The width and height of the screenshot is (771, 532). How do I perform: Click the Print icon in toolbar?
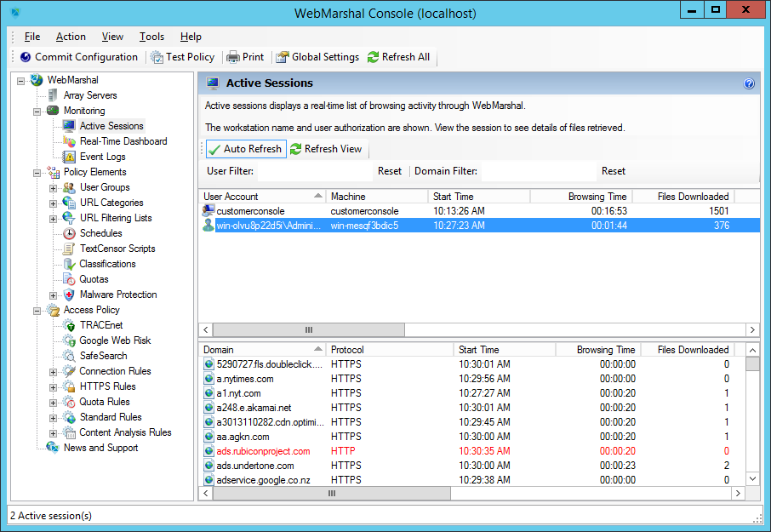tap(232, 57)
